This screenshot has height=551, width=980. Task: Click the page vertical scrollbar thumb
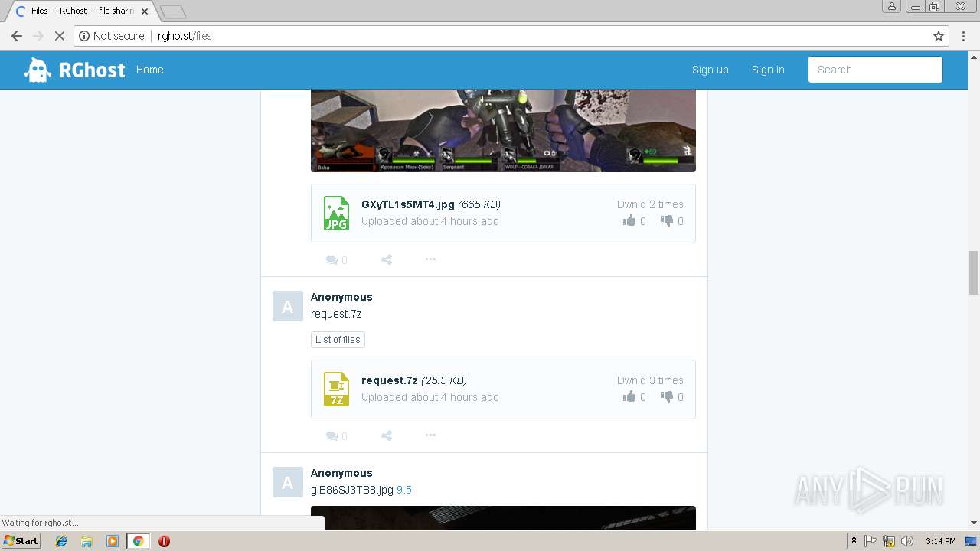[x=974, y=272]
